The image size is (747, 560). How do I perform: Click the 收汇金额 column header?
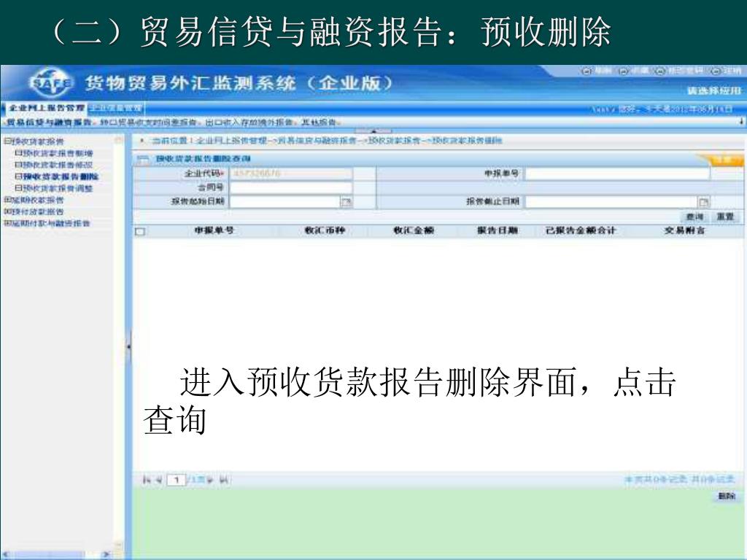(x=414, y=230)
